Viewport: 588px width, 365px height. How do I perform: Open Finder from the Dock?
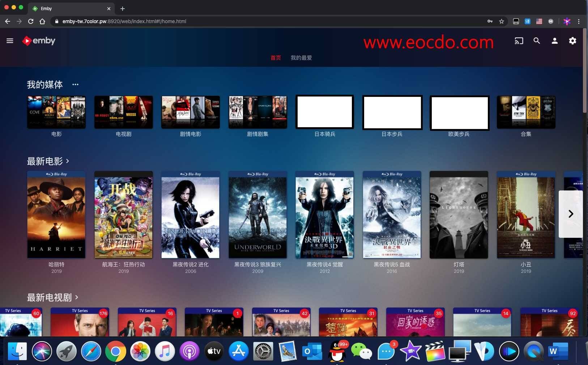click(17, 351)
